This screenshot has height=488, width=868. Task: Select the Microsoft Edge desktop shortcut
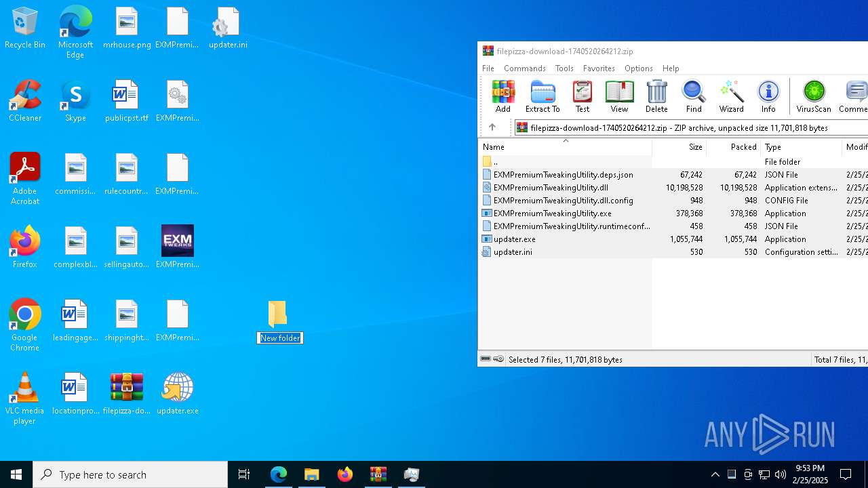point(75,33)
